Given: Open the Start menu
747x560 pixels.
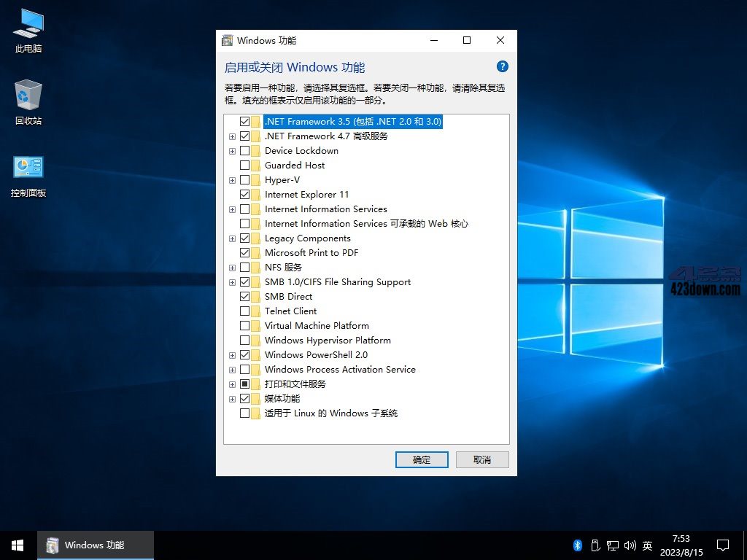Looking at the screenshot, I should pos(16,545).
